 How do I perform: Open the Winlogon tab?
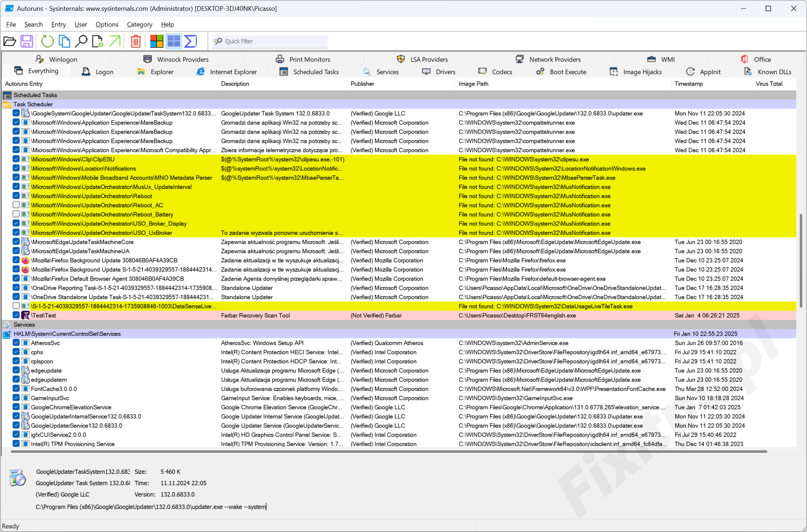56,59
